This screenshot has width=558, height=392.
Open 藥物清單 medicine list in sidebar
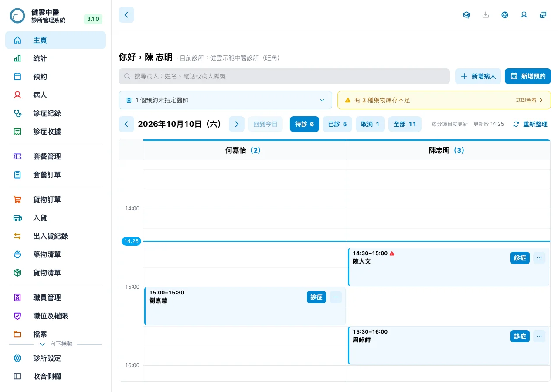coord(55,254)
